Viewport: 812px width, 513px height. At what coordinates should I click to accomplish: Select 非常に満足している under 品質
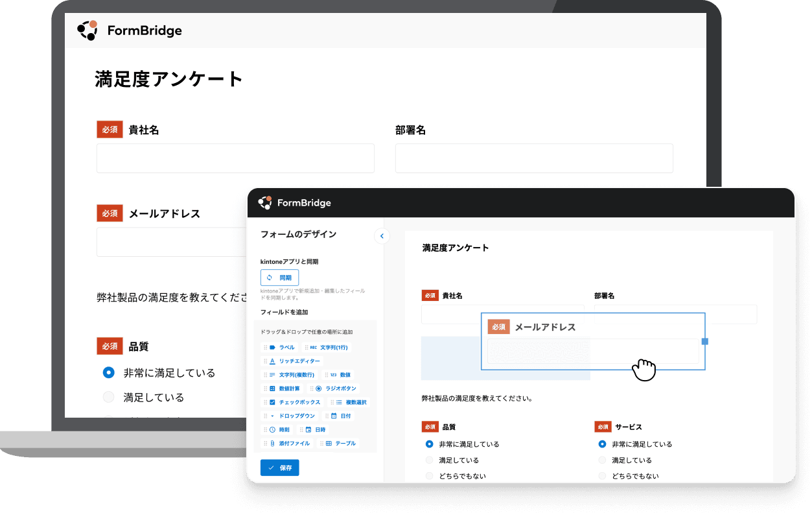(428, 444)
